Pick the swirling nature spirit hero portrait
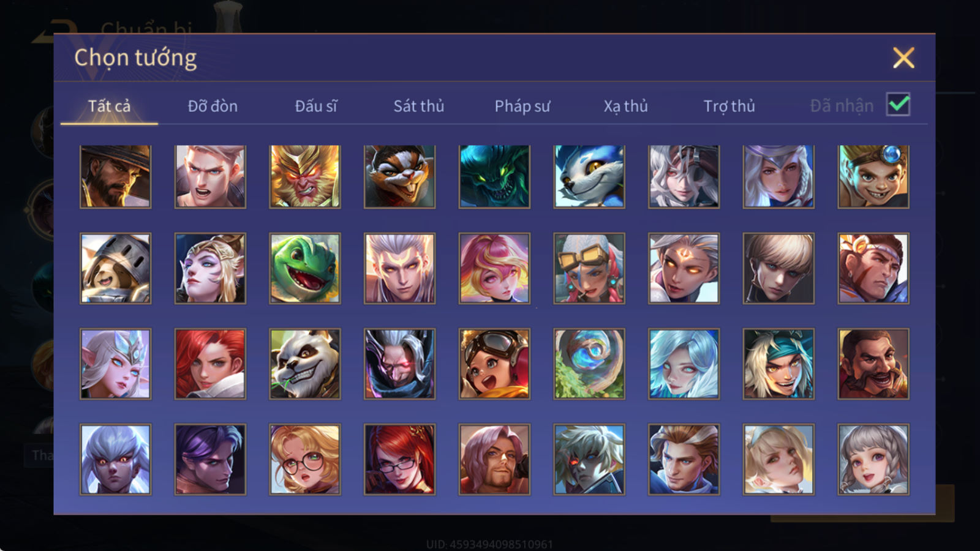This screenshot has height=551, width=980. pyautogui.click(x=589, y=364)
